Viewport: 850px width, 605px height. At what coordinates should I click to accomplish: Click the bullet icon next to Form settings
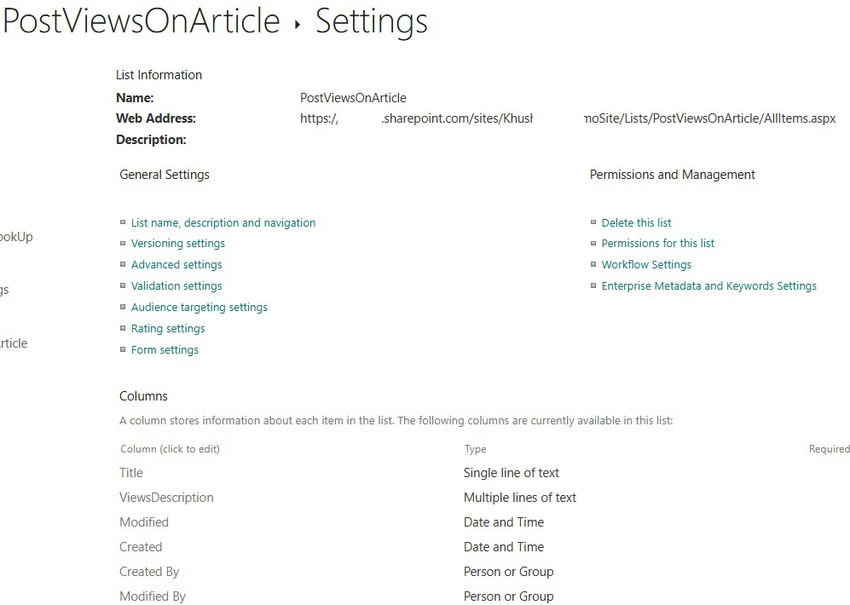[x=124, y=349]
